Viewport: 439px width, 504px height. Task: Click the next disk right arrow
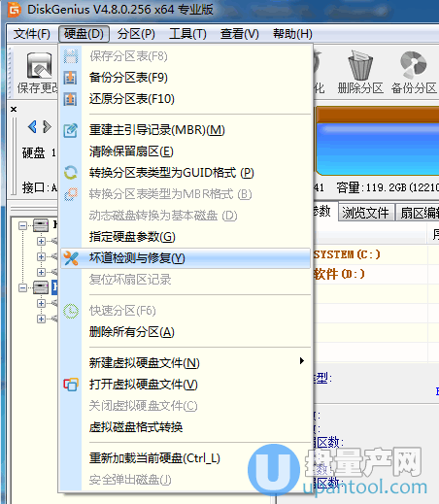pos(47,126)
